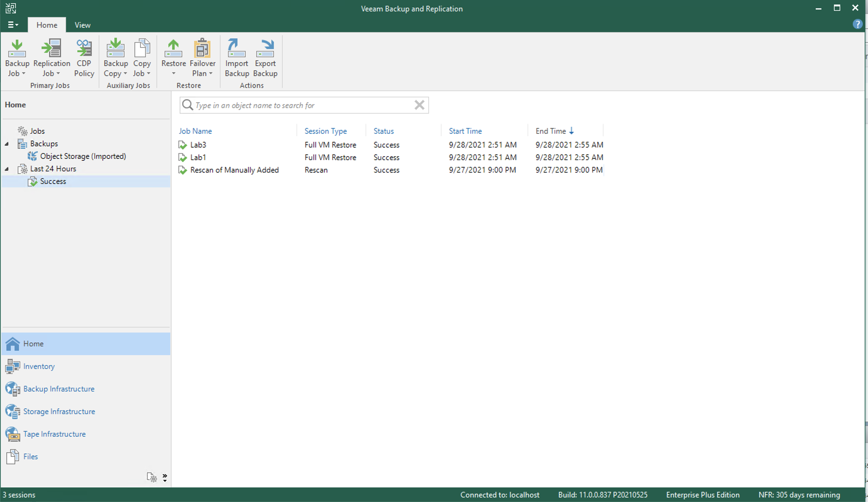Click the Copy Job ribbon icon
Image resolution: width=868 pixels, height=502 pixels.
coord(142,48)
